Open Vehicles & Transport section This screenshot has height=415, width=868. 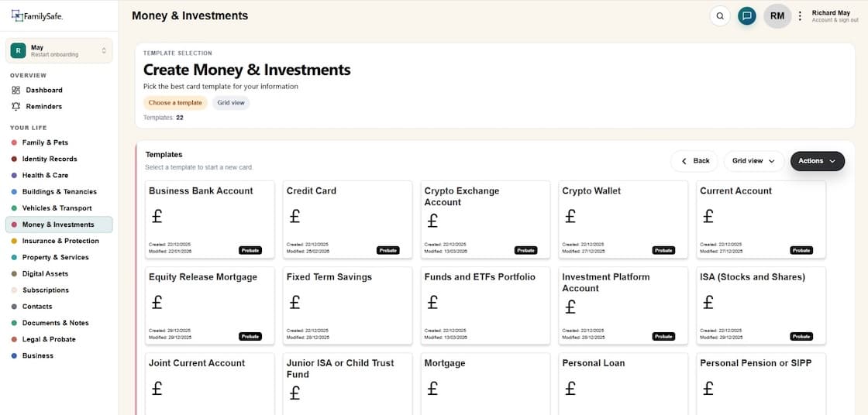coord(57,208)
